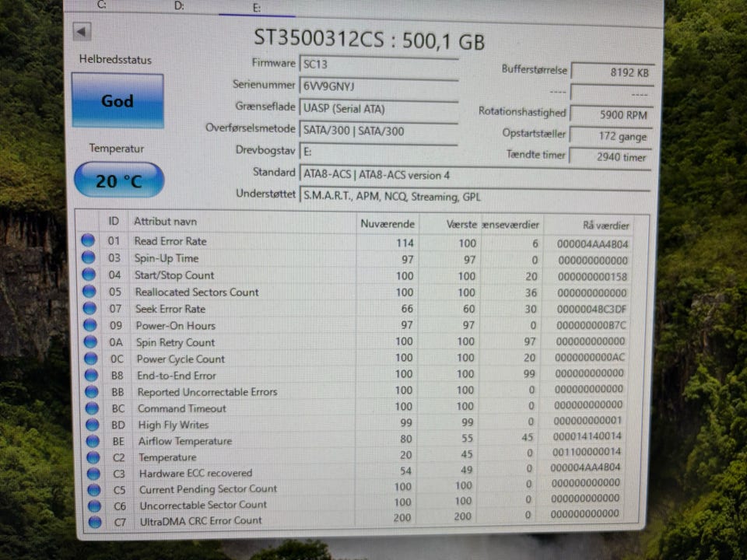747x560 pixels.
Task: Select the Current Pending Sector Count name
Action: [209, 489]
